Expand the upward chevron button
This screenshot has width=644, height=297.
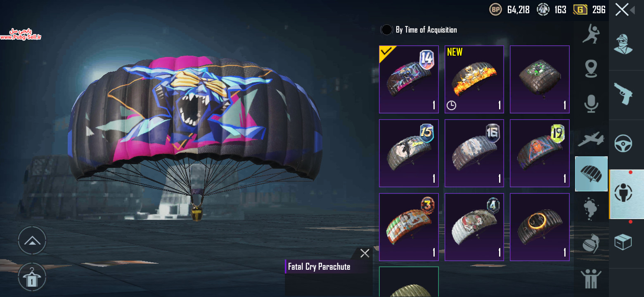(x=32, y=240)
